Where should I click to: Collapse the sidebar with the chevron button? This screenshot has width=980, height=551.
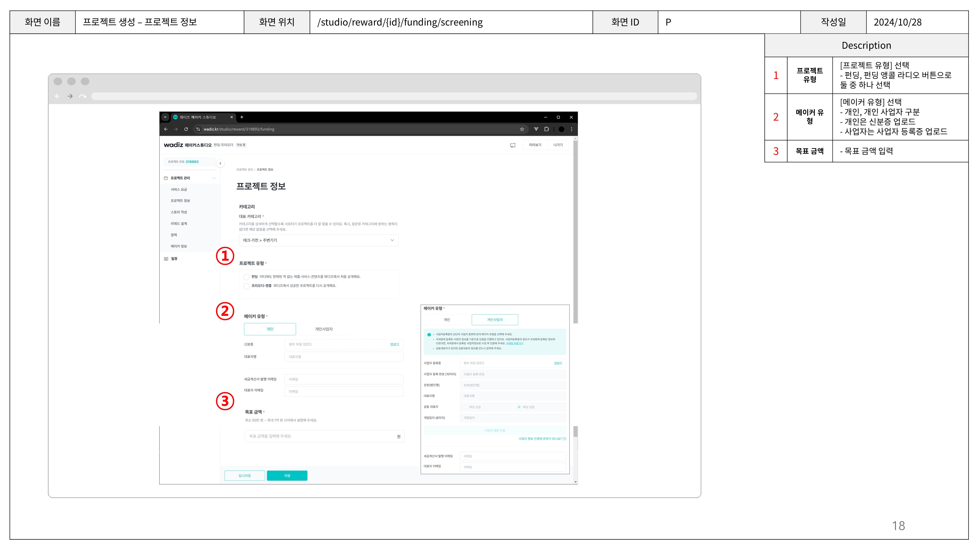click(x=220, y=164)
